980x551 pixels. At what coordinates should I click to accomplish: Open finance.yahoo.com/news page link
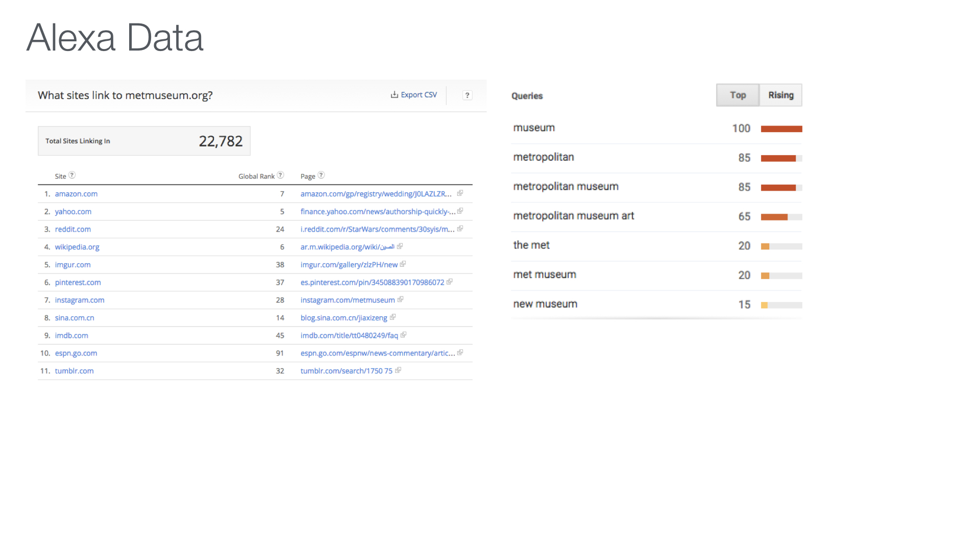pyautogui.click(x=378, y=212)
